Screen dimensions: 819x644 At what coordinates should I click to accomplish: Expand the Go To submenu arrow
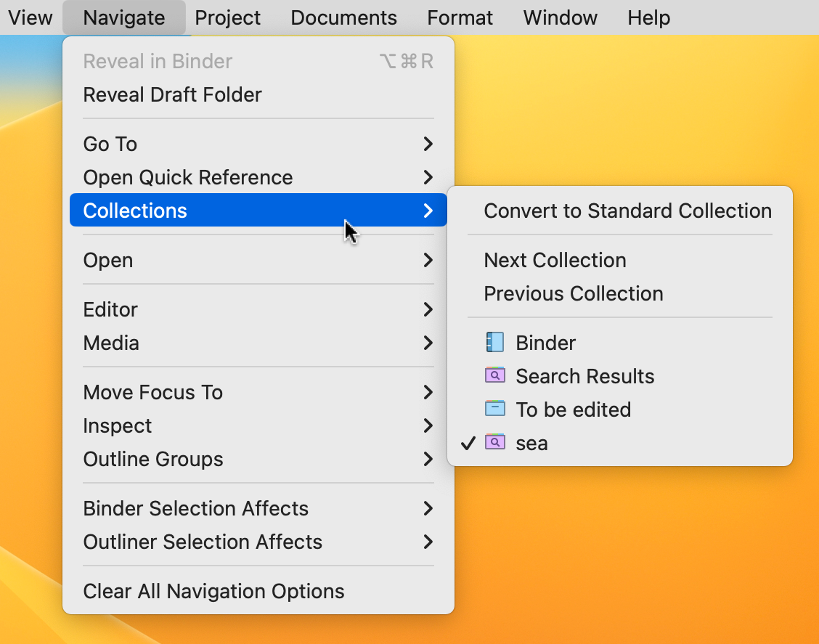[428, 144]
